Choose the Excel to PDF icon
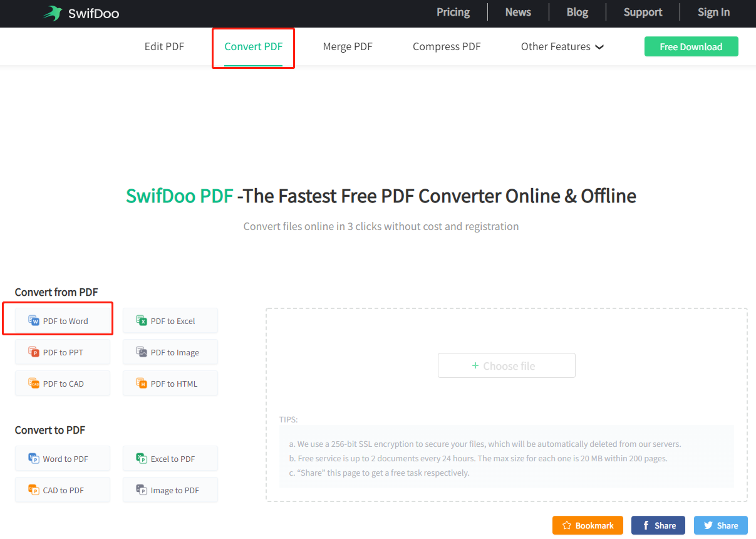Image resolution: width=756 pixels, height=539 pixels. pos(142,459)
